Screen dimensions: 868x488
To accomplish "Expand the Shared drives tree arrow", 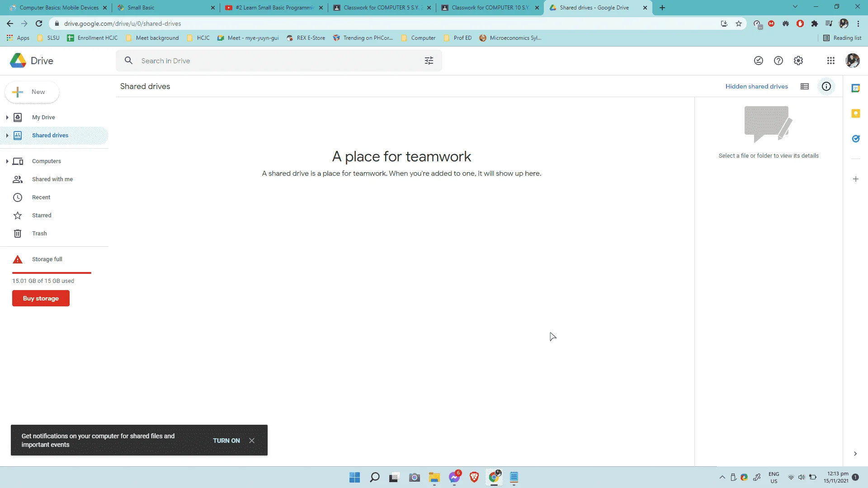I will click(x=7, y=136).
